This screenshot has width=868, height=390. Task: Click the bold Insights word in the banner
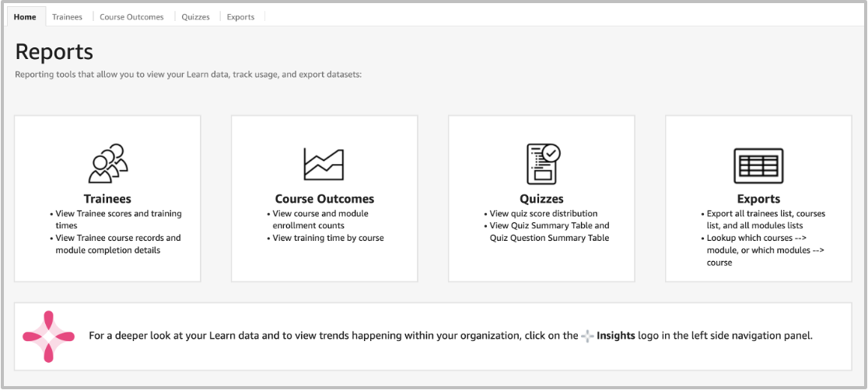tap(615, 336)
